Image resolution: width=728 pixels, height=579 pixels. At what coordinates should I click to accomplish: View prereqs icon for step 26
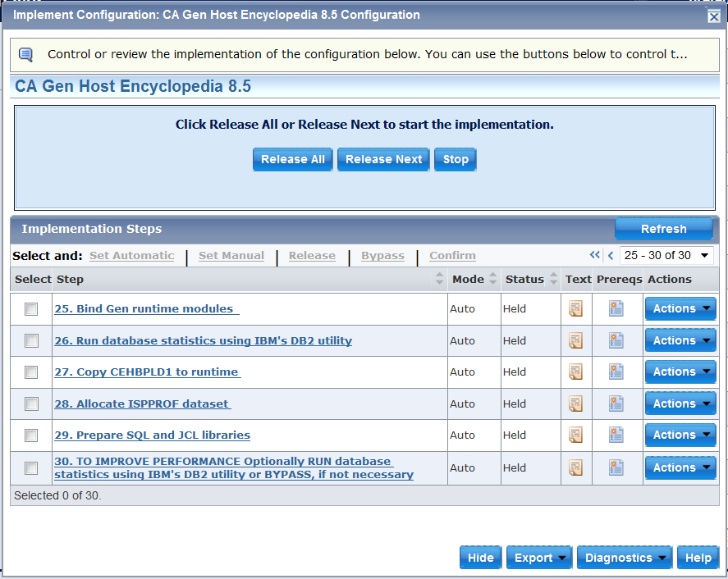pyautogui.click(x=616, y=340)
